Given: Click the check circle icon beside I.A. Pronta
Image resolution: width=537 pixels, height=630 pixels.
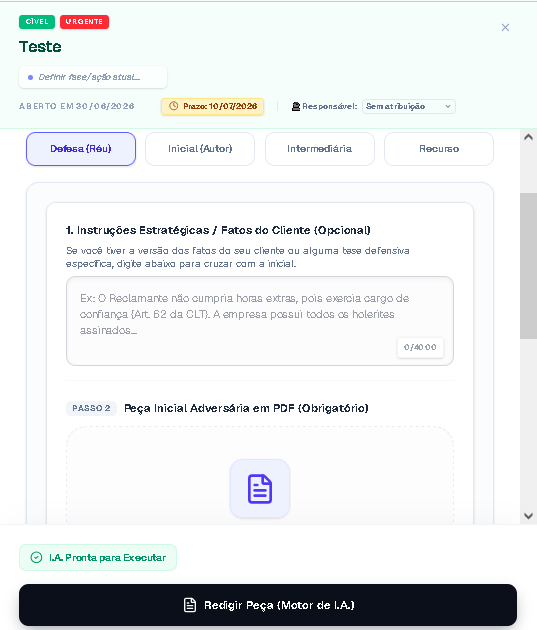Looking at the screenshot, I should click(36, 557).
